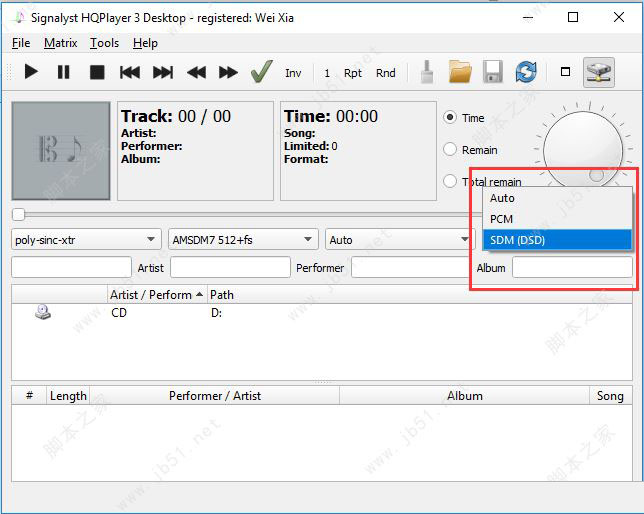This screenshot has height=514, width=644.
Task: Click the Length playlist column header
Action: [68, 396]
